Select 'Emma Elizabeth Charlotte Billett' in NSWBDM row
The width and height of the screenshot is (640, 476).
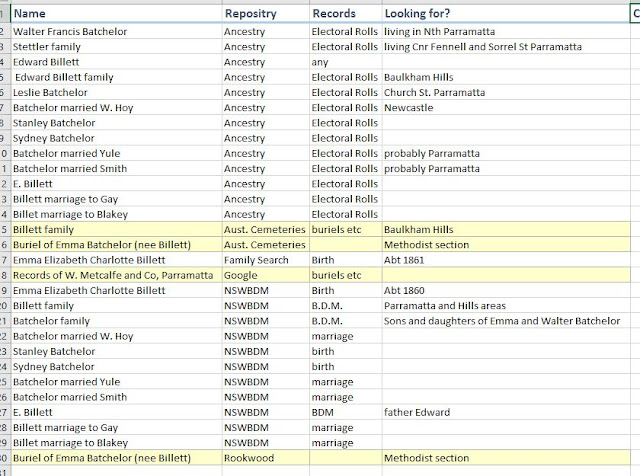[x=116, y=290]
